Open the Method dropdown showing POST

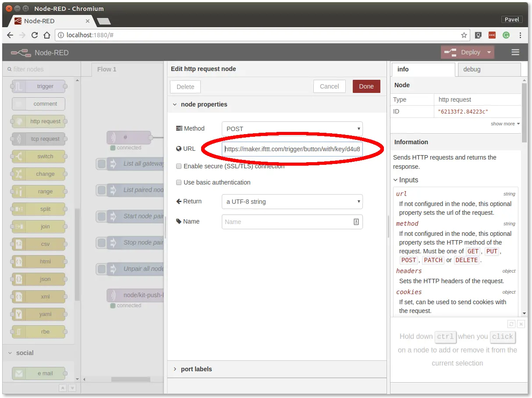click(292, 129)
